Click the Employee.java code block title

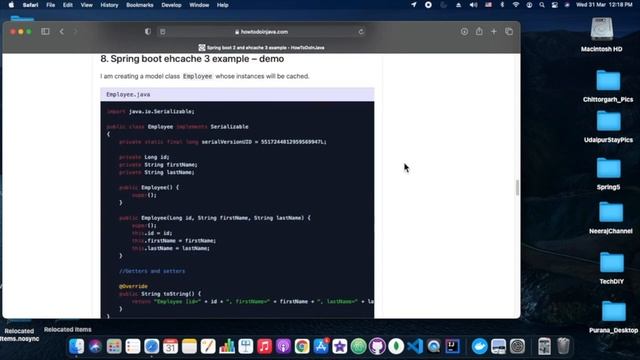(x=128, y=94)
